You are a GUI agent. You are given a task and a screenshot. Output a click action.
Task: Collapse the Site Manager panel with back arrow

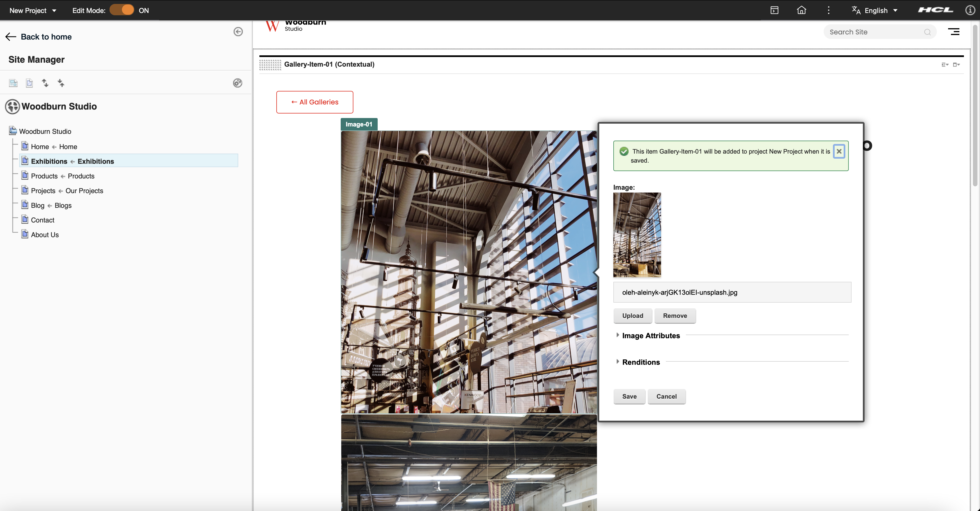point(239,32)
